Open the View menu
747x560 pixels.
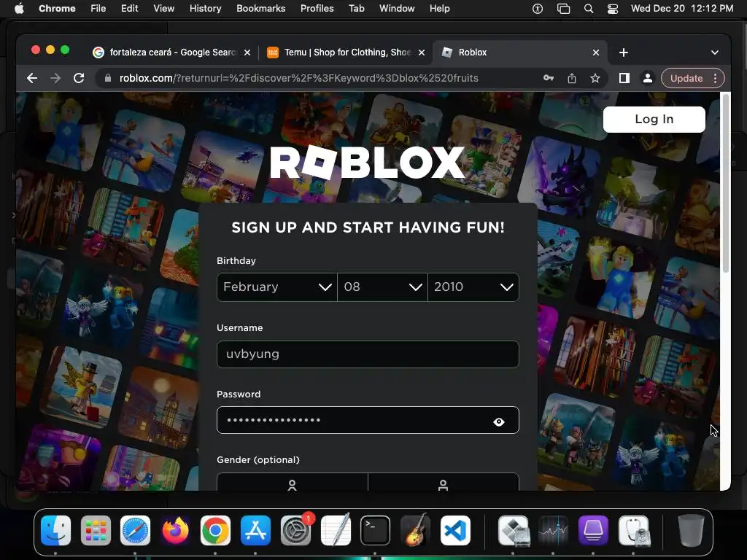[x=163, y=9]
